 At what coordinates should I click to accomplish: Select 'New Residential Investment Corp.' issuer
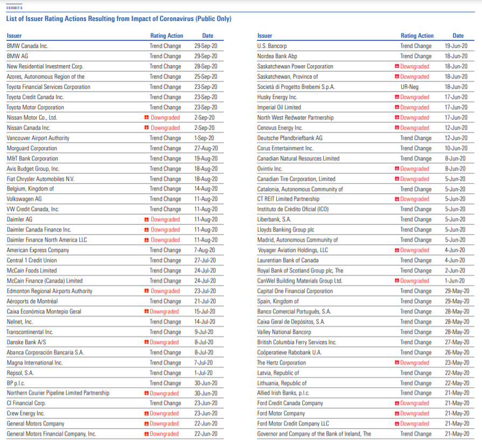pos(45,66)
